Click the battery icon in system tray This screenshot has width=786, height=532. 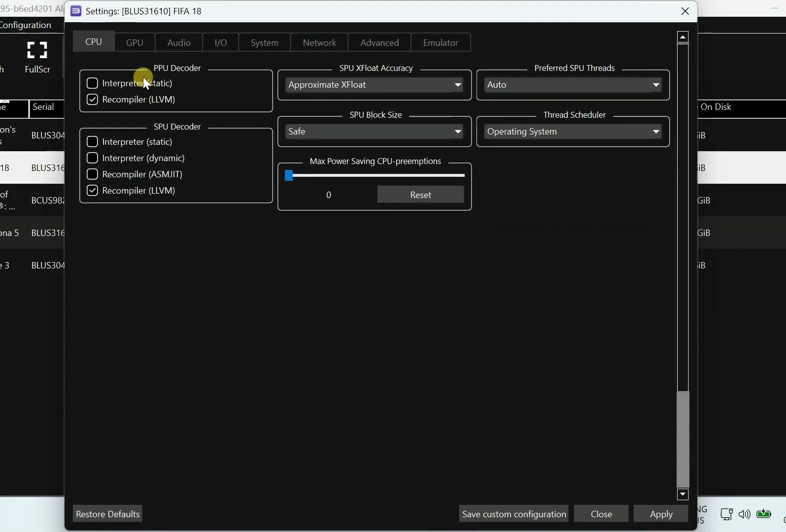[x=764, y=514]
